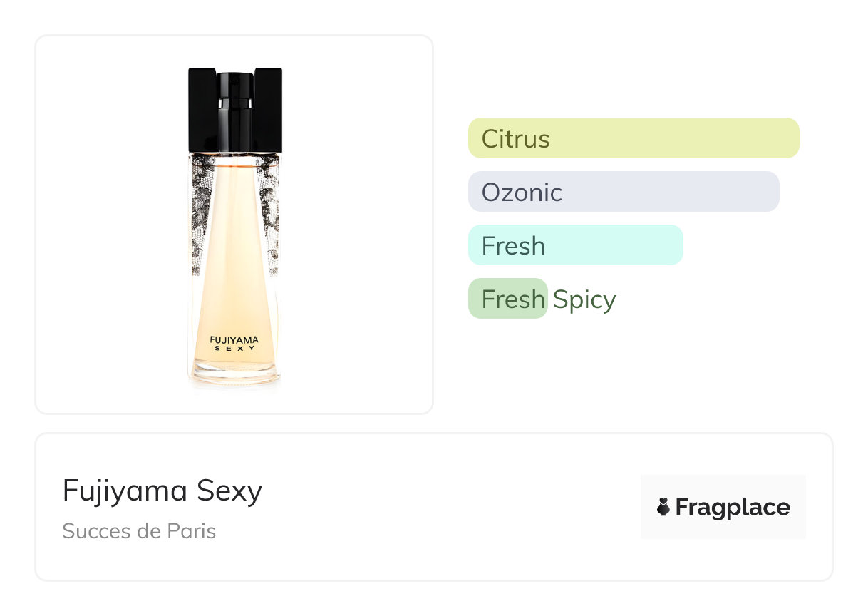Click the black cap of the bottle
The height and width of the screenshot is (616, 868).
pyautogui.click(x=202, y=108)
